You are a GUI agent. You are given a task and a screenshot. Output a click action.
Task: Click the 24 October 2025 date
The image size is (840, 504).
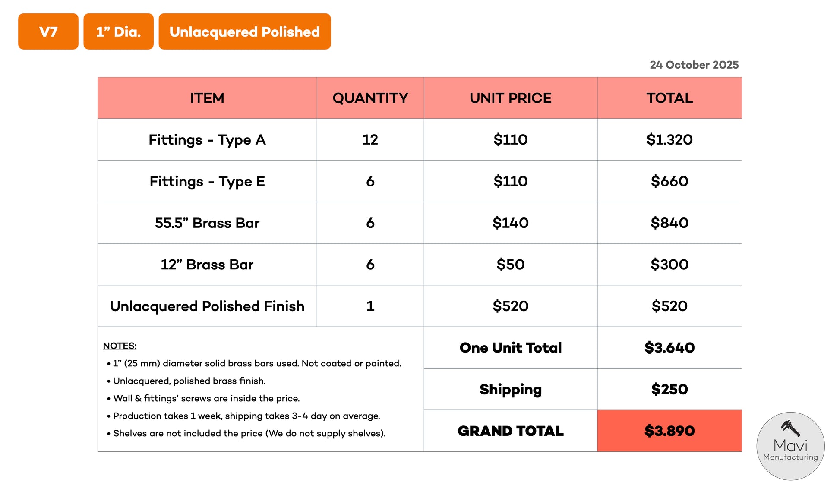pos(694,65)
